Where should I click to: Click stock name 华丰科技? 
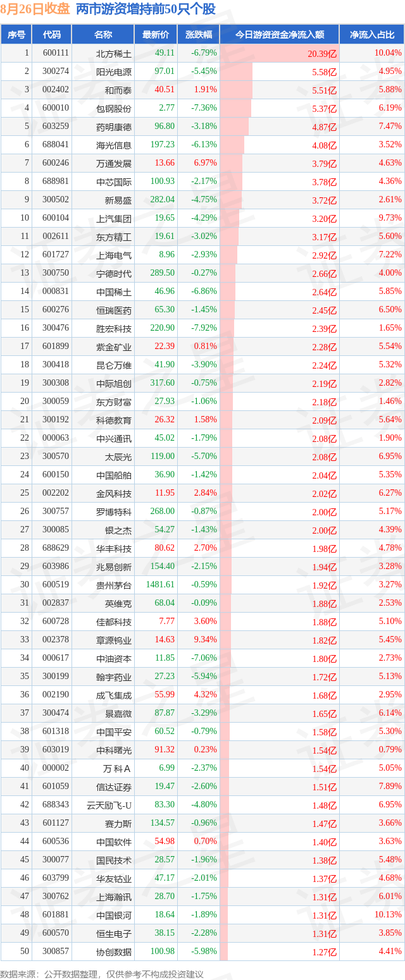click(114, 549)
